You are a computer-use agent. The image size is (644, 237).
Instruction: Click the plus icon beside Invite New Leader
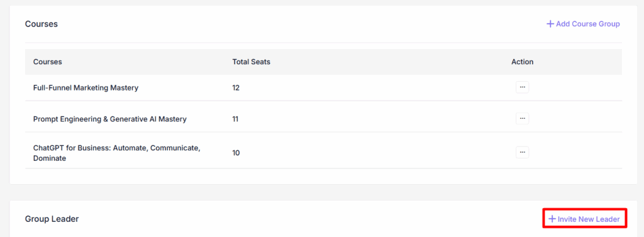[x=552, y=219]
